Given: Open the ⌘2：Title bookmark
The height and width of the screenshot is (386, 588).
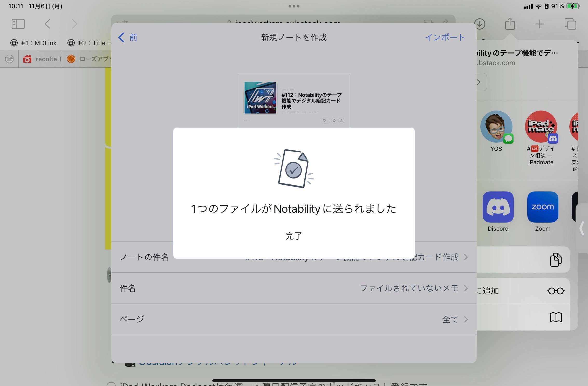Looking at the screenshot, I should [89, 43].
